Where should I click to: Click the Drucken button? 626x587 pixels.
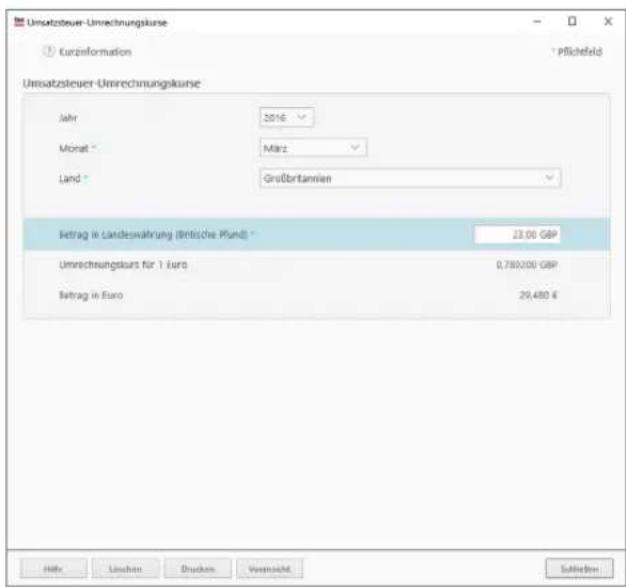coord(198,569)
